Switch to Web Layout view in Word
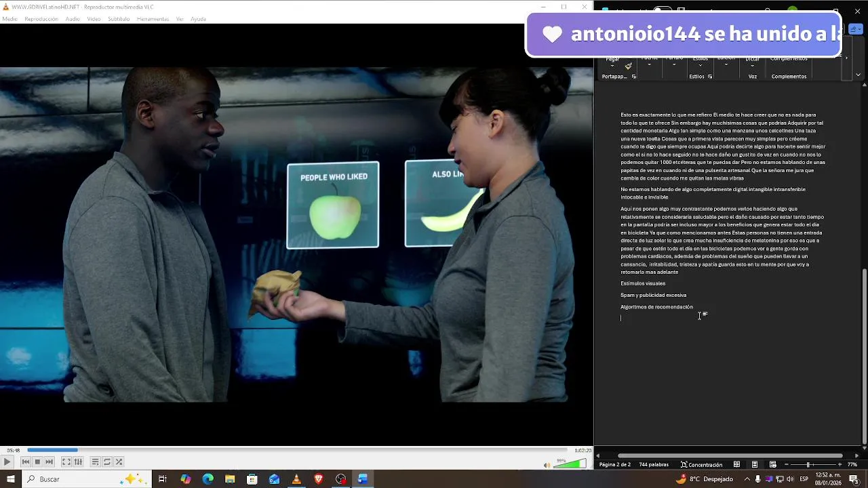The width and height of the screenshot is (868, 488). [772, 464]
